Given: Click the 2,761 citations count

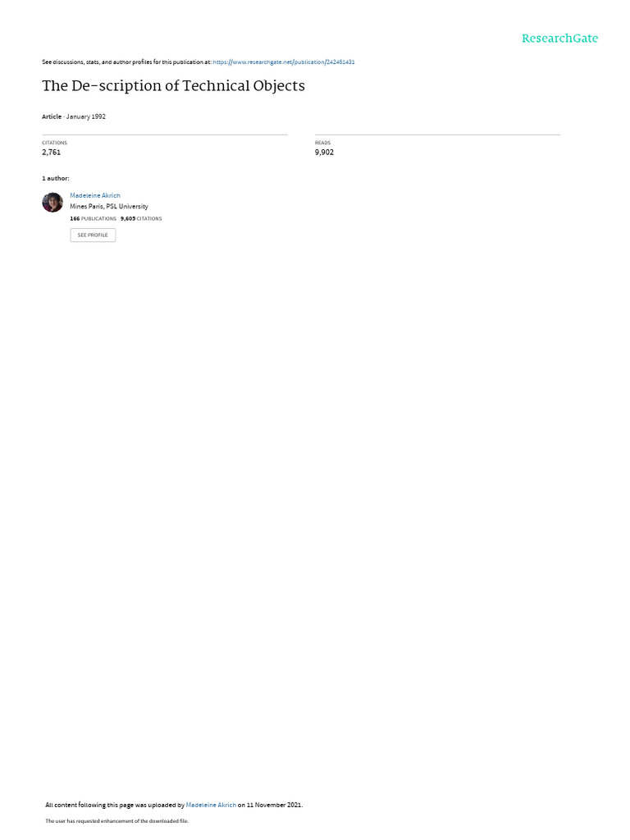Looking at the screenshot, I should (x=52, y=152).
